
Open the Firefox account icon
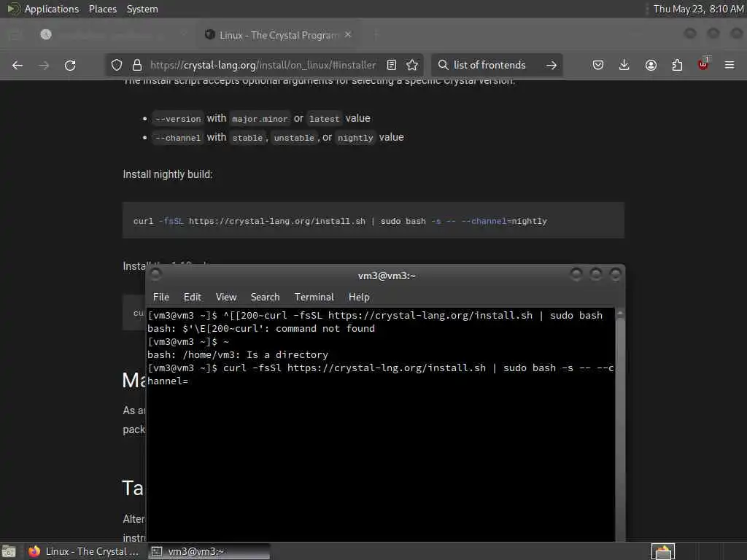pyautogui.click(x=651, y=65)
